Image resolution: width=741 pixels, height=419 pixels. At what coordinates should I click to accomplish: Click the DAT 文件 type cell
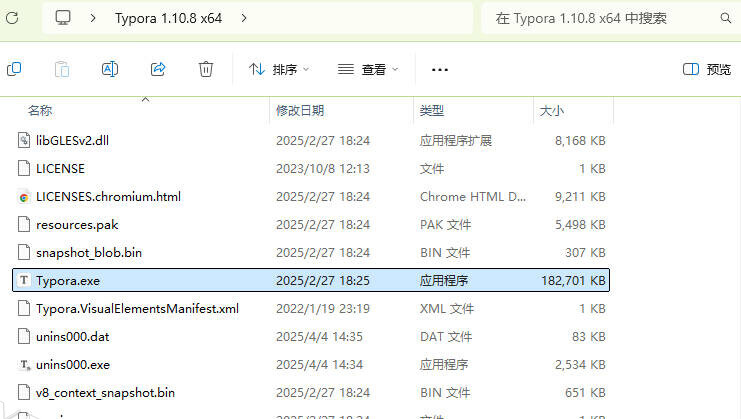pos(446,337)
